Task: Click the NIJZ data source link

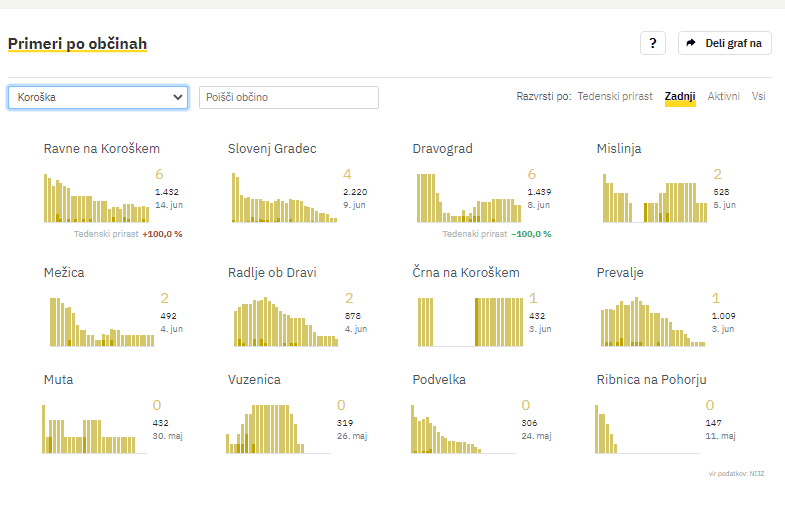Action: click(x=756, y=473)
